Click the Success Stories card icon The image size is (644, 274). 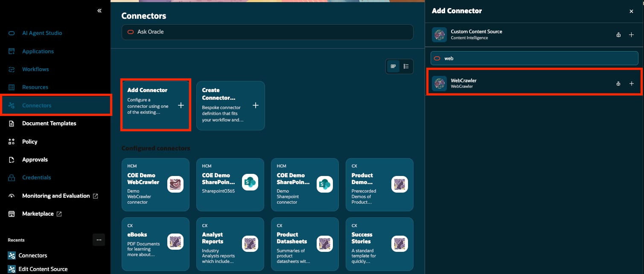point(399,243)
